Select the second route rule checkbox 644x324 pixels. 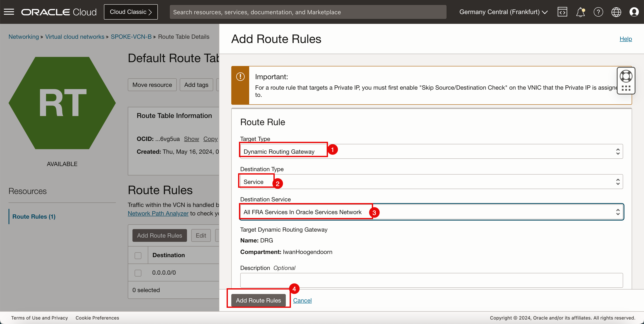click(138, 272)
